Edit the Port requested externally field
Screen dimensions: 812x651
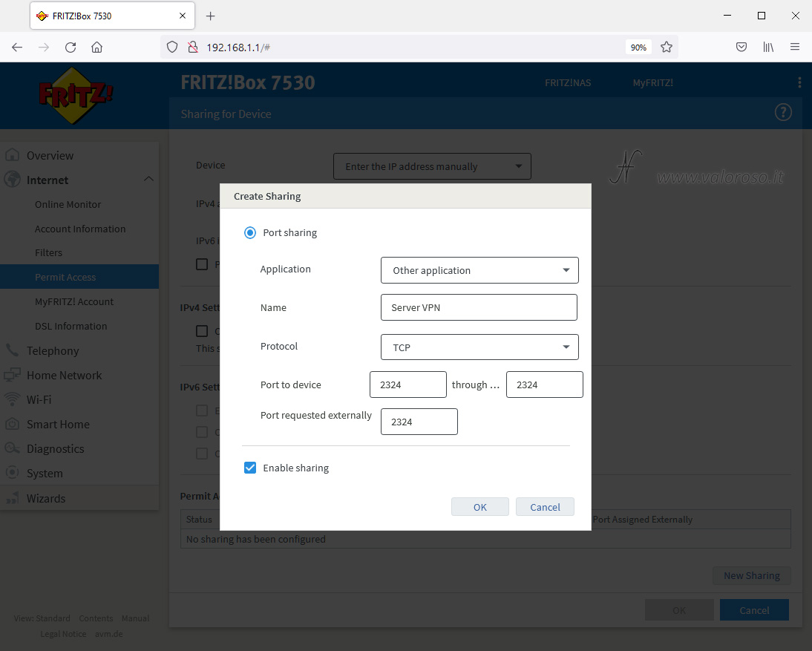pos(419,421)
